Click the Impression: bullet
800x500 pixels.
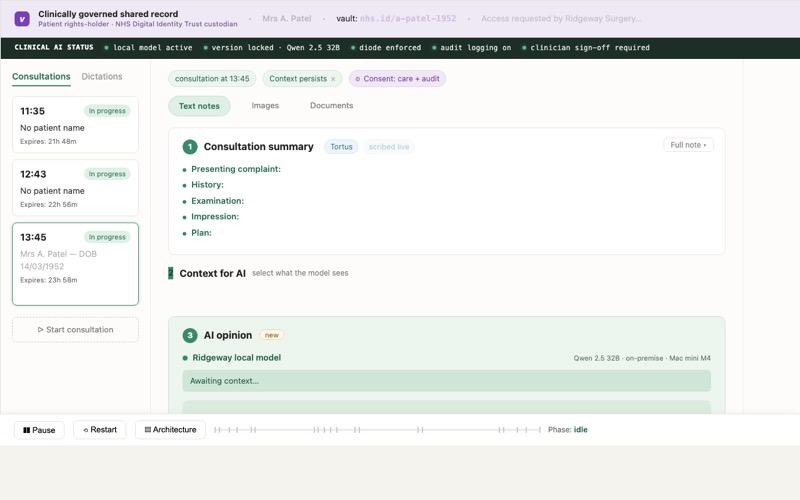pos(215,217)
